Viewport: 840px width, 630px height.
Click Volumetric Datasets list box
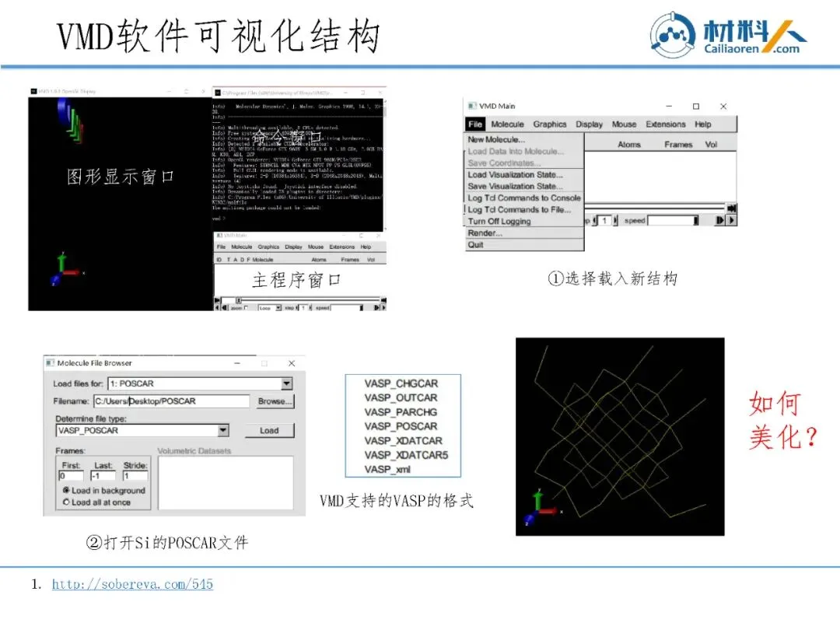point(226,483)
